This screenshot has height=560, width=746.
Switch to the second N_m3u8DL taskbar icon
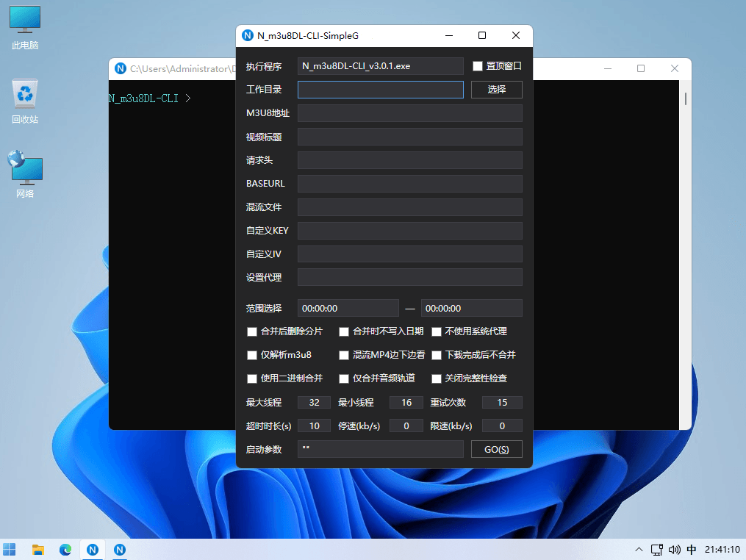tap(119, 550)
